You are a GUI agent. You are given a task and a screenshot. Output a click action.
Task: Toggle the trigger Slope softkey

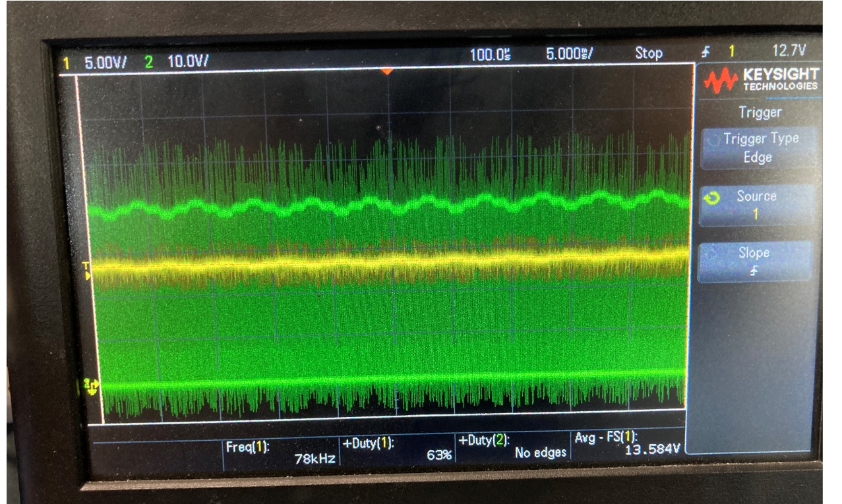click(754, 262)
